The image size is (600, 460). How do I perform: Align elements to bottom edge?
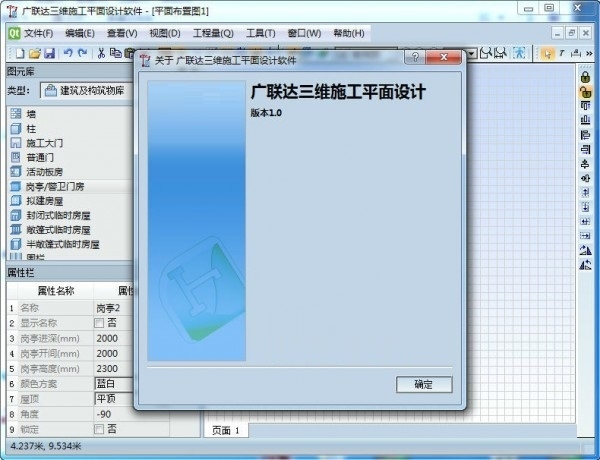coord(585,120)
